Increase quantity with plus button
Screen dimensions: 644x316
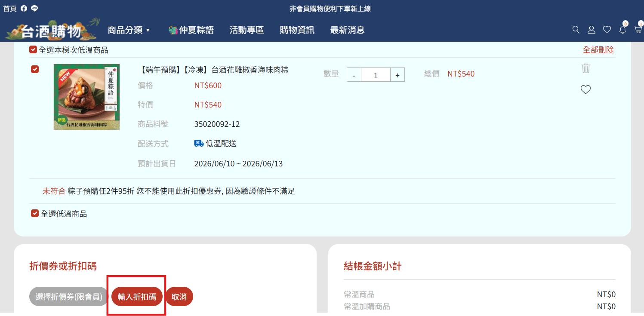397,75
